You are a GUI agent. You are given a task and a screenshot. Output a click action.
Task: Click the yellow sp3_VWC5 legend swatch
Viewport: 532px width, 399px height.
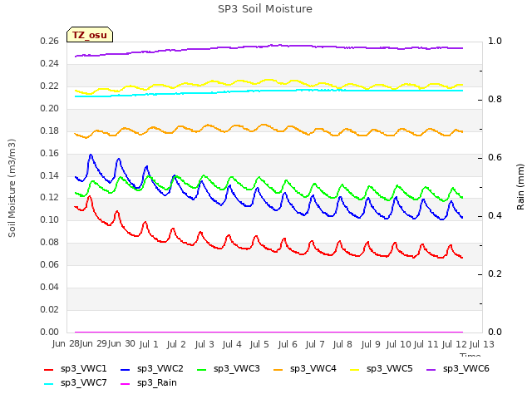pyautogui.click(x=355, y=370)
